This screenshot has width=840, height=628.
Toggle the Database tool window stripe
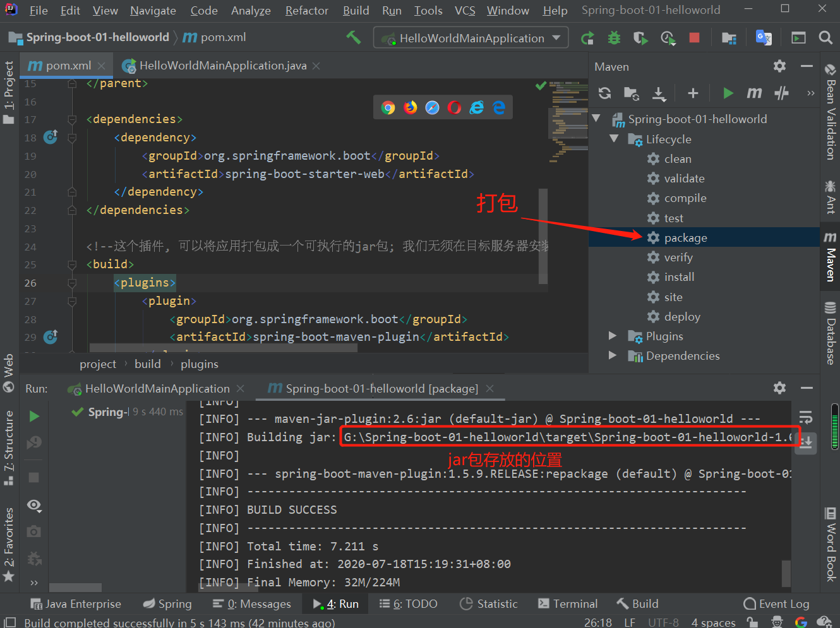830,333
